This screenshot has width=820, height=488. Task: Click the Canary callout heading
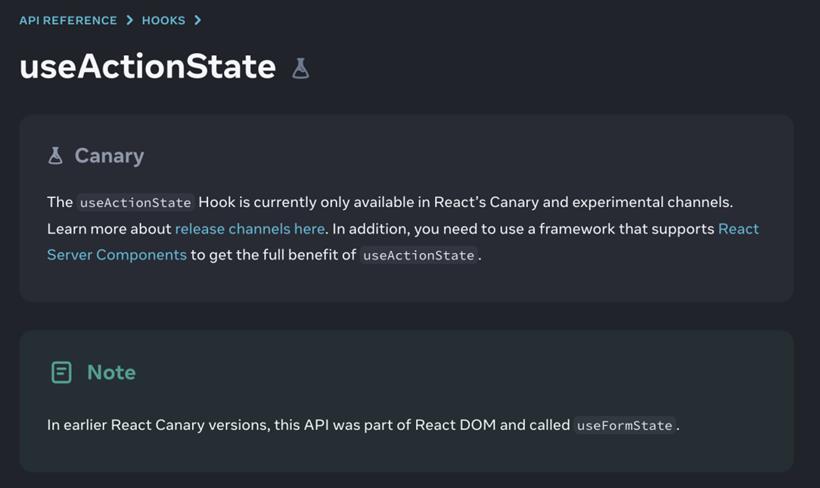click(109, 156)
